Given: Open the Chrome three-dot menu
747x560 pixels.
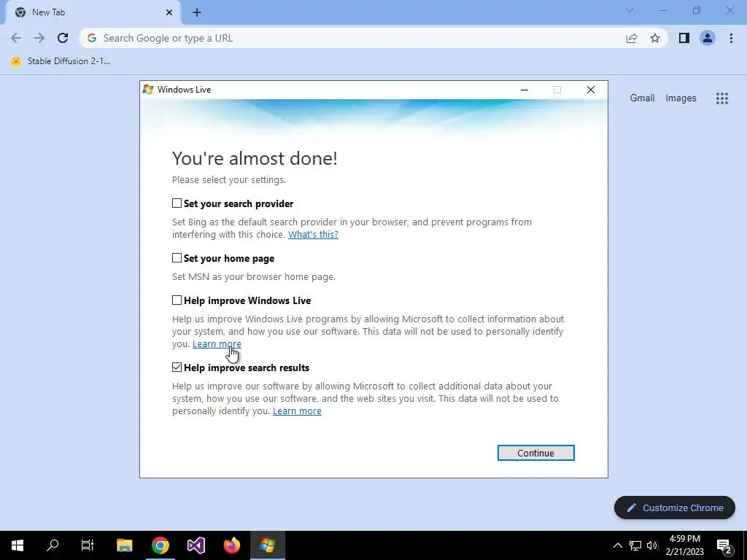Looking at the screenshot, I should coord(731,38).
